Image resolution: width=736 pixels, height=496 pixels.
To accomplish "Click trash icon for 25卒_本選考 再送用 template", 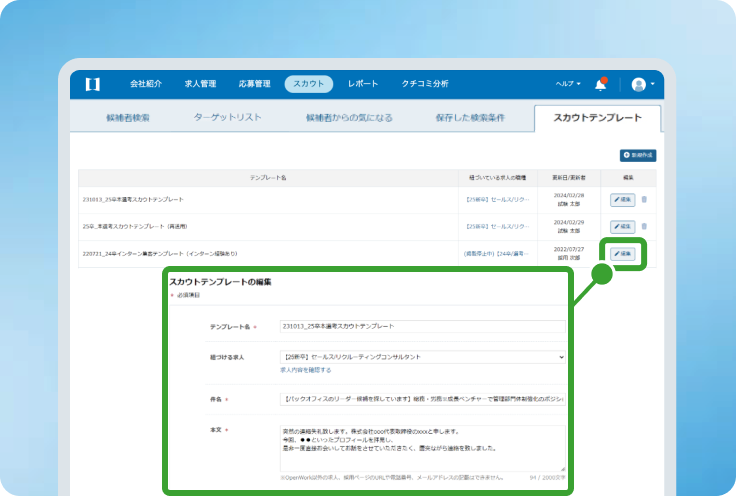I will click(644, 226).
